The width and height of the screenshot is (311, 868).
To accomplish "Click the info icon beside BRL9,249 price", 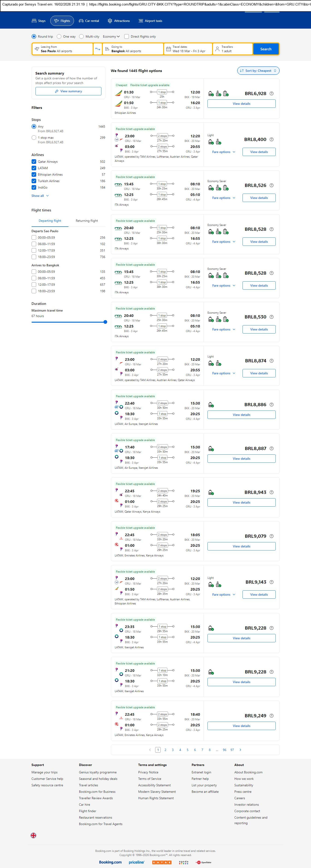I will point(272,716).
